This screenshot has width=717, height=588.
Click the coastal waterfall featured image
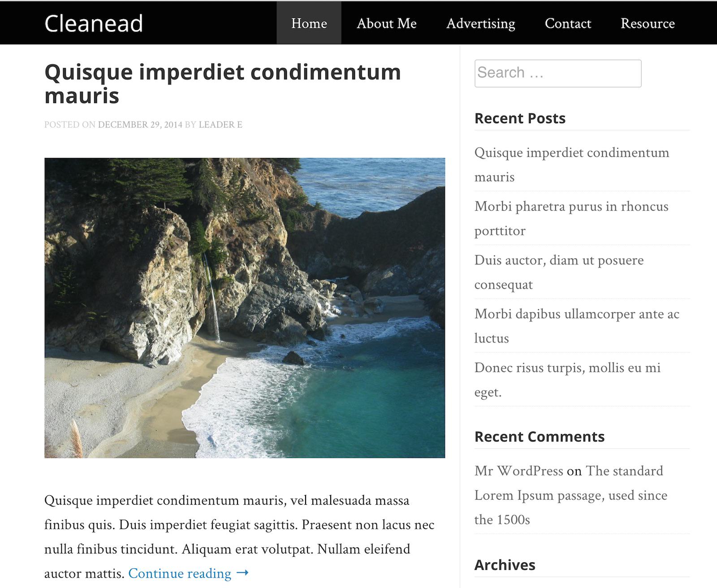click(245, 307)
